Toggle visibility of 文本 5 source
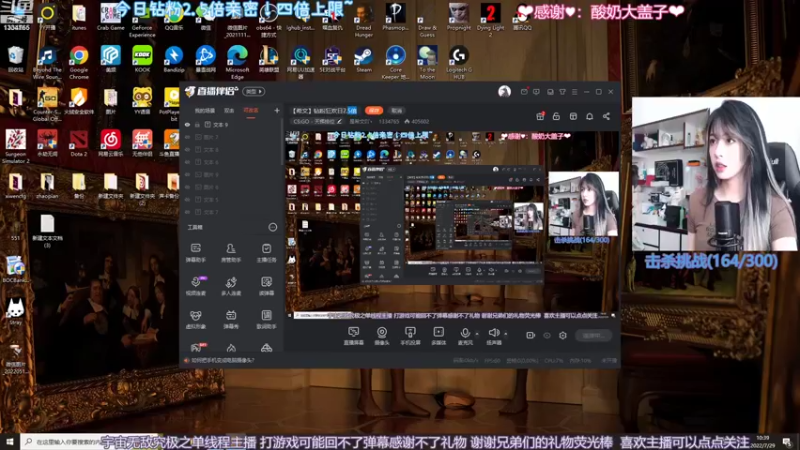800x450 pixels. click(187, 199)
